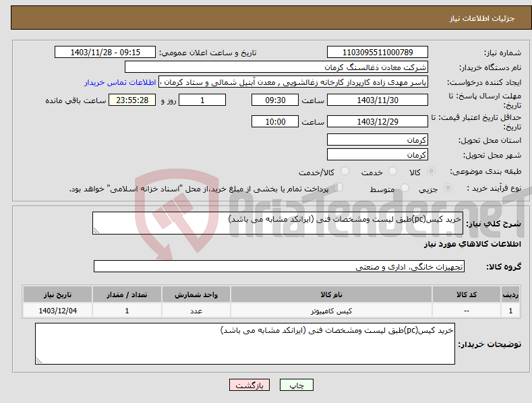
Task: Click remaining time field 23:55:28
Action: pos(132,100)
